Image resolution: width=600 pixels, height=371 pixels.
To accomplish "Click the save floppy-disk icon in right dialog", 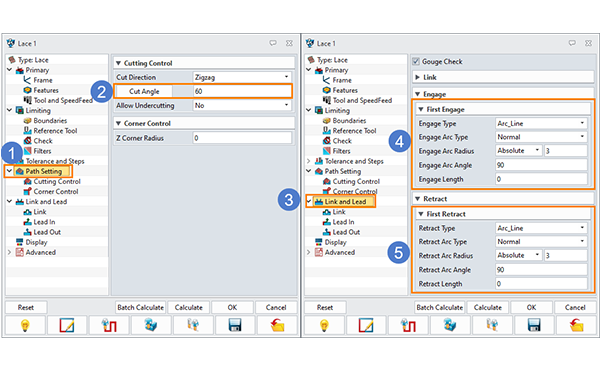I will (x=533, y=325).
